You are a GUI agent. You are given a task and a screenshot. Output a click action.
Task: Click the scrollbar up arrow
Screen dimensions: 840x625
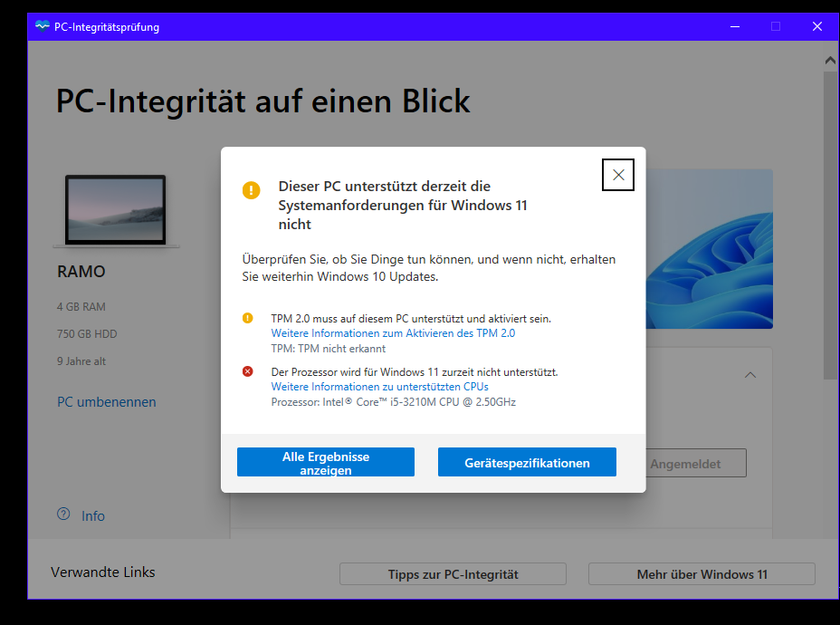pyautogui.click(x=830, y=61)
